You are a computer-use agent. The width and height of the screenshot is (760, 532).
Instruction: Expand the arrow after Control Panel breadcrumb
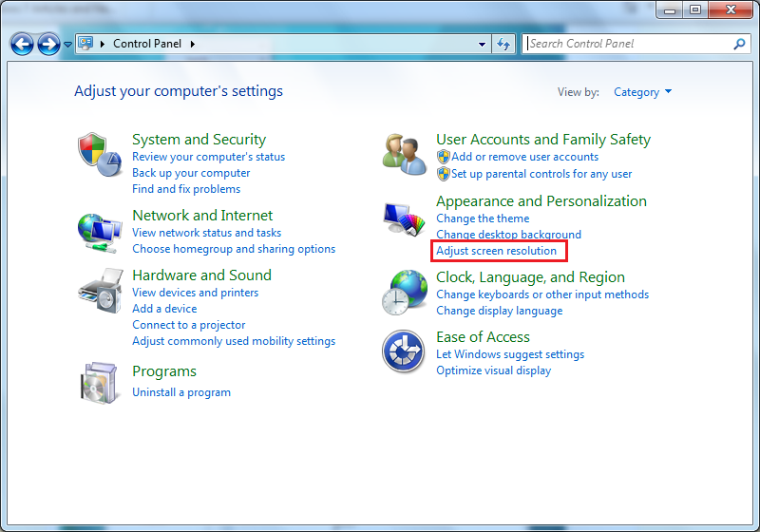(193, 44)
